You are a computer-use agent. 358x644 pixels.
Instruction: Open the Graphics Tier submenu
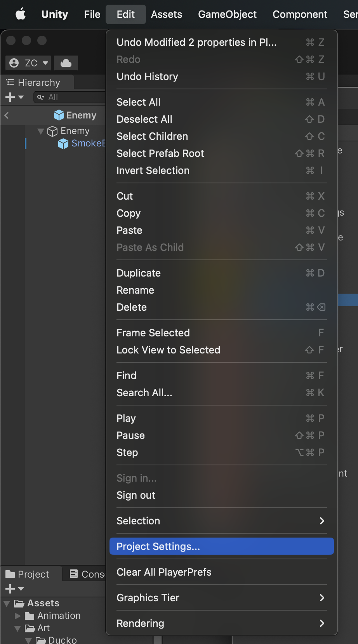tap(221, 598)
